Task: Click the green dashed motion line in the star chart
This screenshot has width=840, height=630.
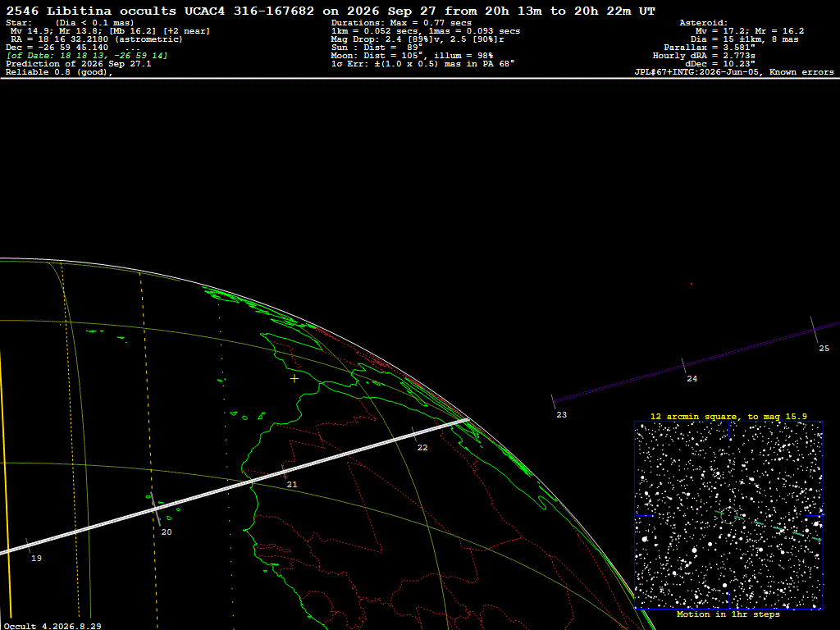Action: (768, 526)
